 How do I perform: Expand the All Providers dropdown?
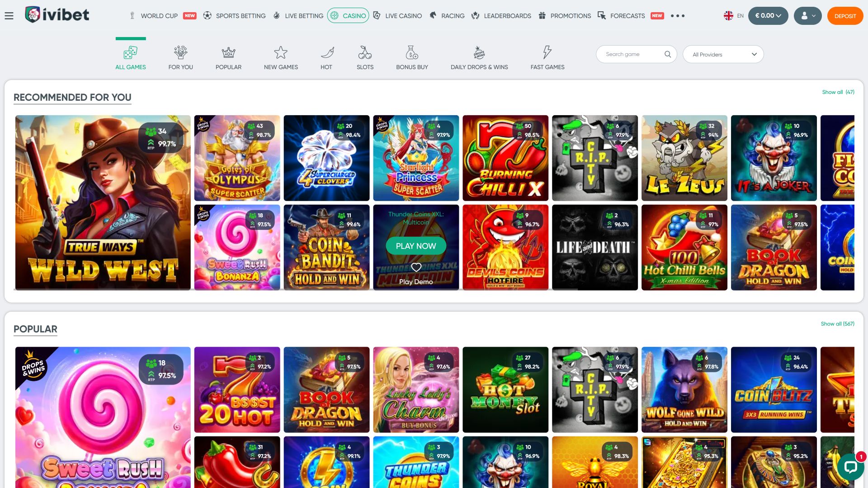point(723,54)
